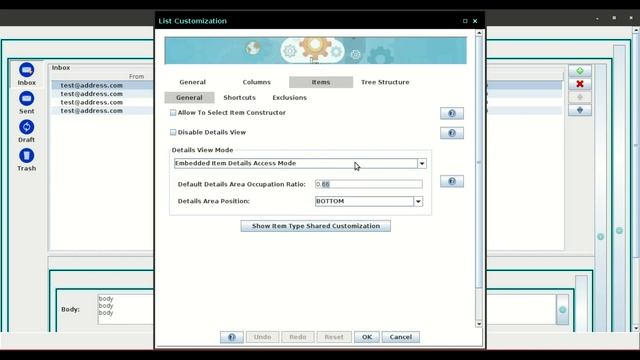The height and width of the screenshot is (360, 640).
Task: Cancel the List Customization dialog
Action: (401, 337)
